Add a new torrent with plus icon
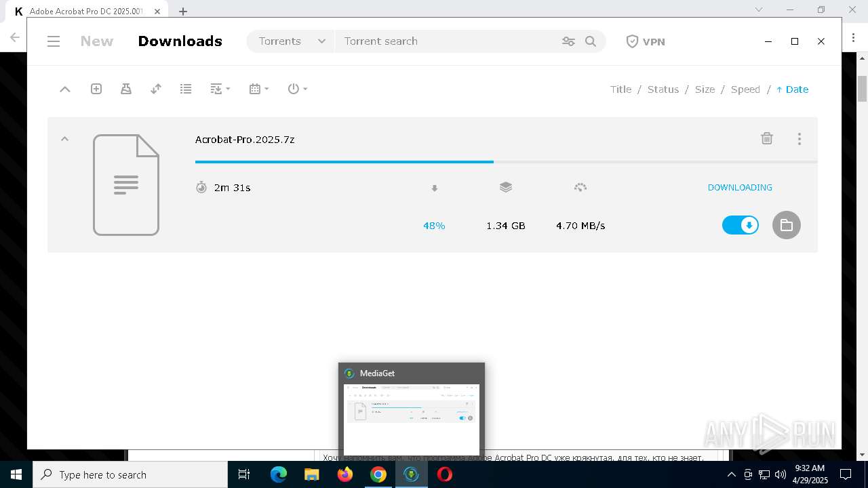This screenshot has height=488, width=868. pos(96,89)
